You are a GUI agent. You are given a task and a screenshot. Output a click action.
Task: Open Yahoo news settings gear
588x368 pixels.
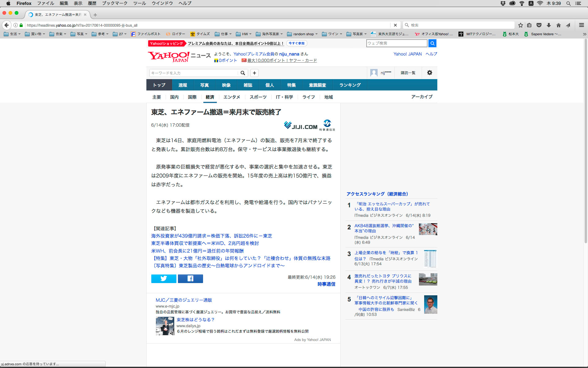(x=429, y=73)
